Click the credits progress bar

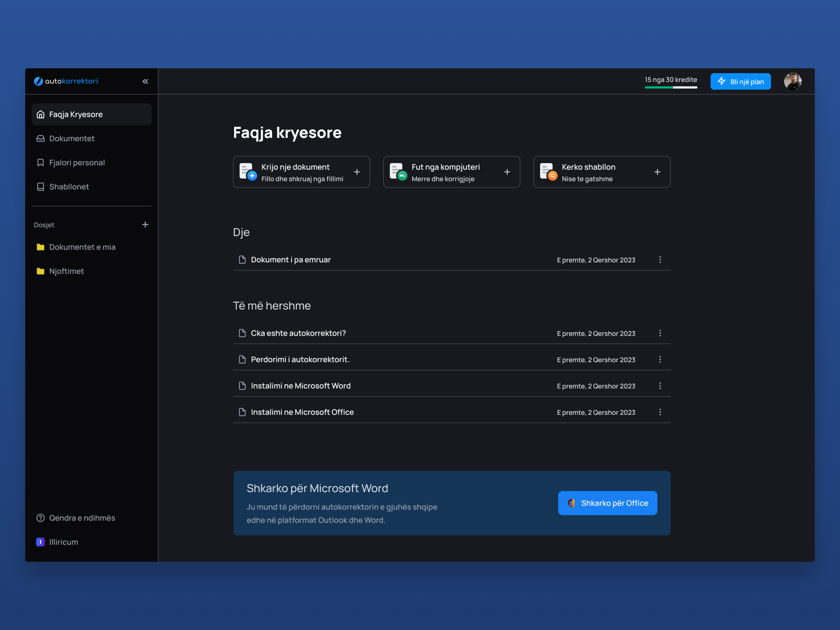pyautogui.click(x=671, y=87)
